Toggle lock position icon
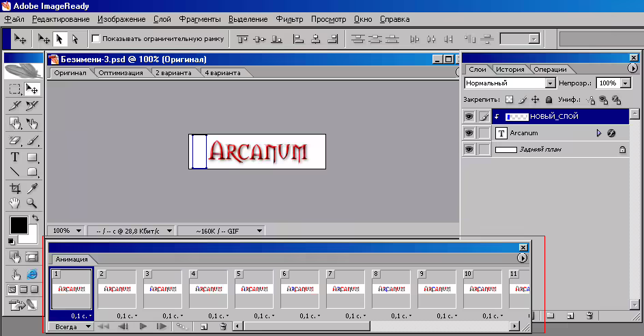The height and width of the screenshot is (336, 644). pos(535,100)
